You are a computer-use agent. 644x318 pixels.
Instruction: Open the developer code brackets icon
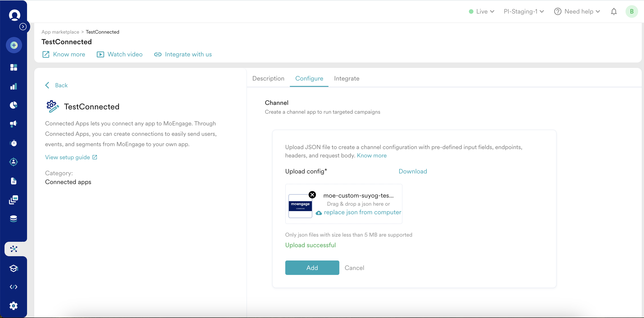(x=14, y=287)
